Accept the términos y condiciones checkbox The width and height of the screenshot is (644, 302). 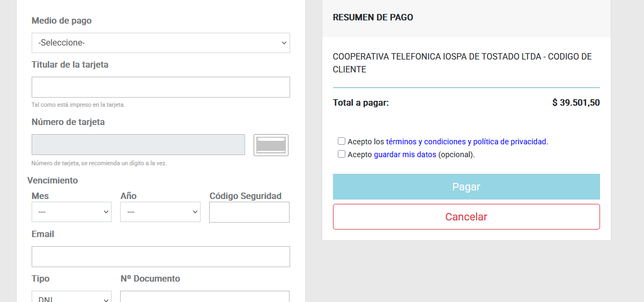(x=342, y=142)
